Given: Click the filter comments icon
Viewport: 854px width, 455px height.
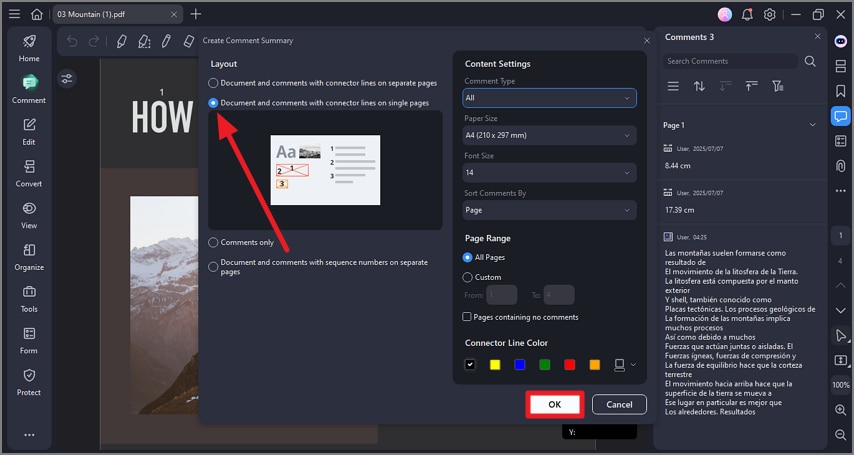Looking at the screenshot, I should pyautogui.click(x=778, y=86).
